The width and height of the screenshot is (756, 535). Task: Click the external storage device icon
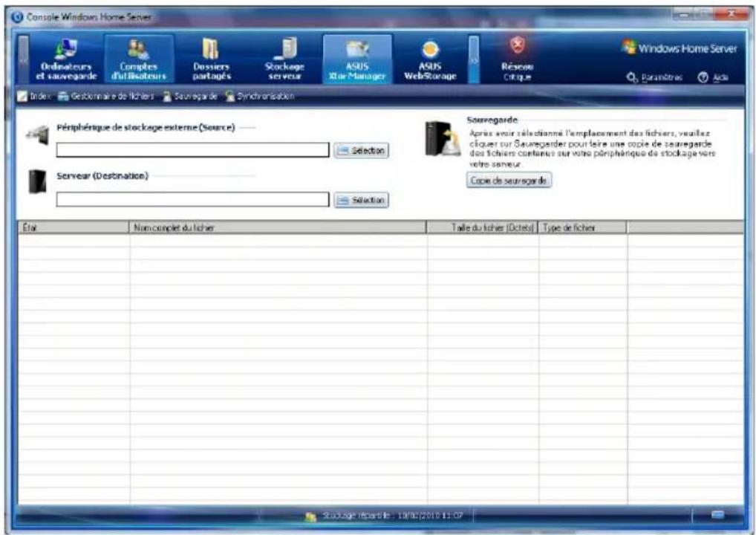point(38,135)
